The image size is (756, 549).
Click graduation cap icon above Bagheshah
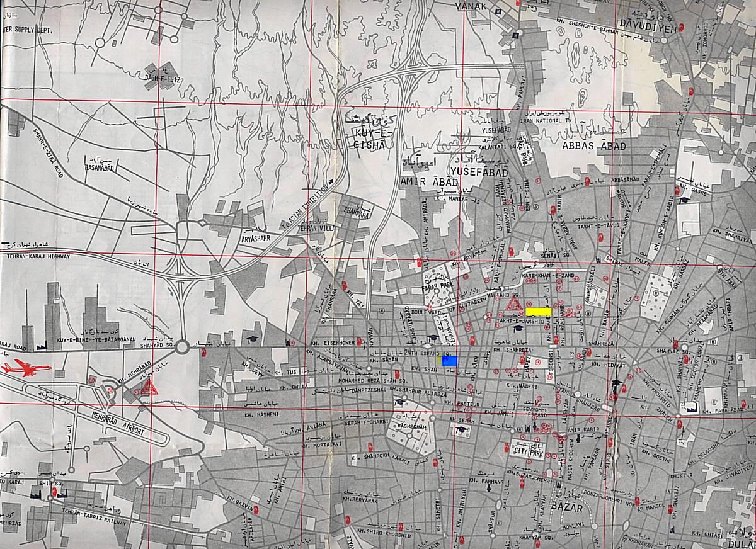(x=398, y=401)
